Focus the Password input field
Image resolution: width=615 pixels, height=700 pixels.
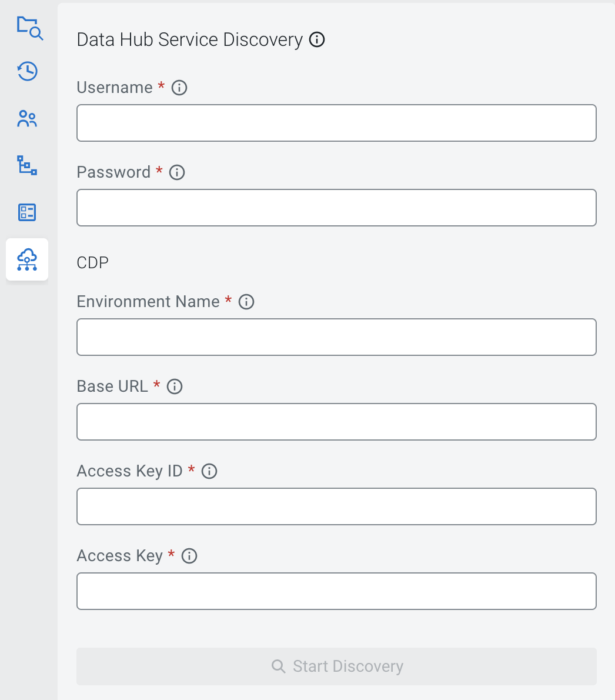[x=336, y=208]
